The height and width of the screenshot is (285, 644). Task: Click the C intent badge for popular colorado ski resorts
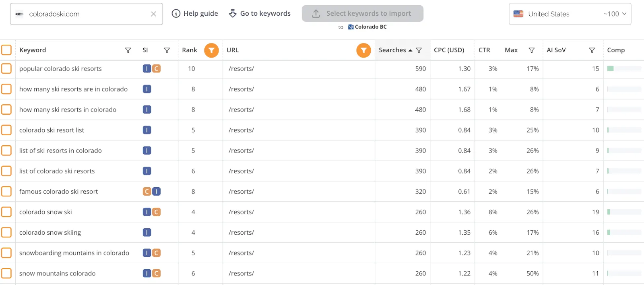(x=156, y=68)
